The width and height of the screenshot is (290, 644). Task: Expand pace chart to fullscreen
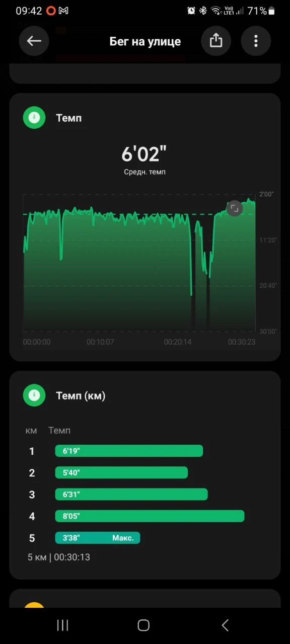tap(235, 208)
